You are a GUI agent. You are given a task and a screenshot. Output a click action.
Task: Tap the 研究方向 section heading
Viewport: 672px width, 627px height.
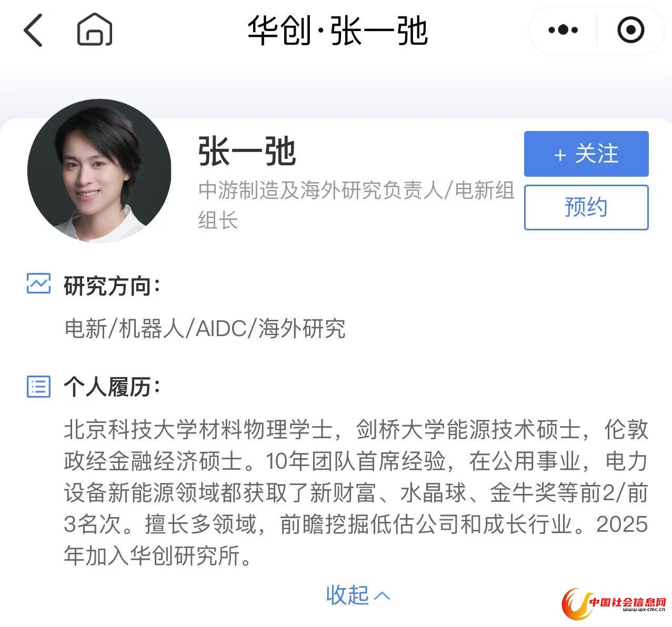[112, 286]
